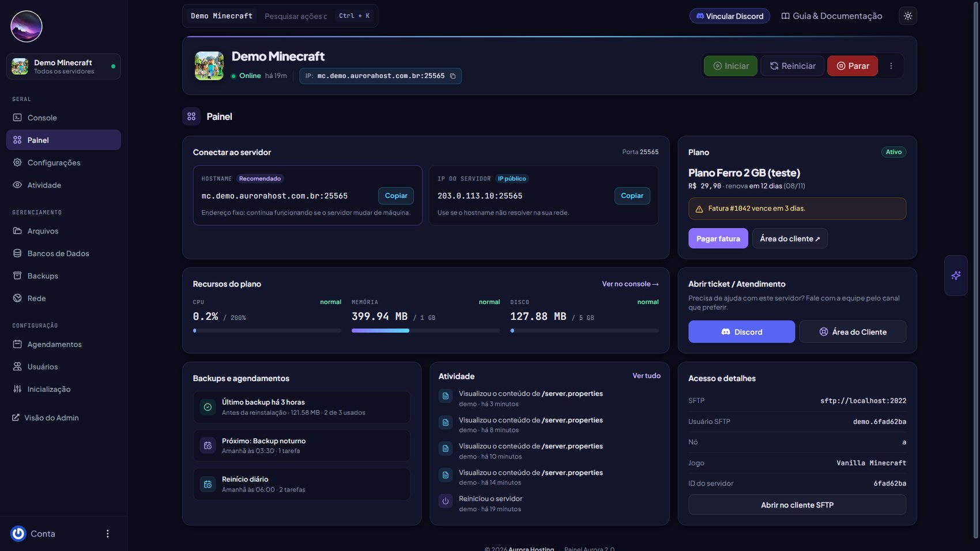Open Atividade sidebar item
This screenshot has height=551, width=980.
63,185
